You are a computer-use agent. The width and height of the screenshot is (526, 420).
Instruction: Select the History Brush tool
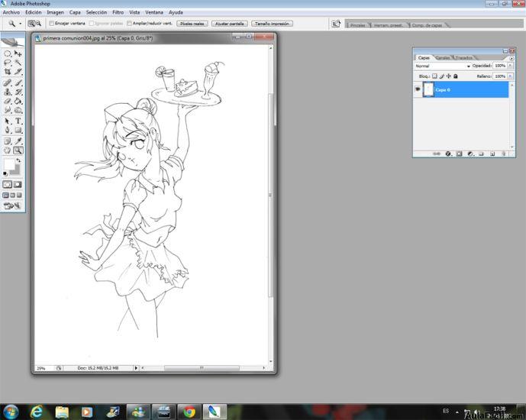coord(18,92)
